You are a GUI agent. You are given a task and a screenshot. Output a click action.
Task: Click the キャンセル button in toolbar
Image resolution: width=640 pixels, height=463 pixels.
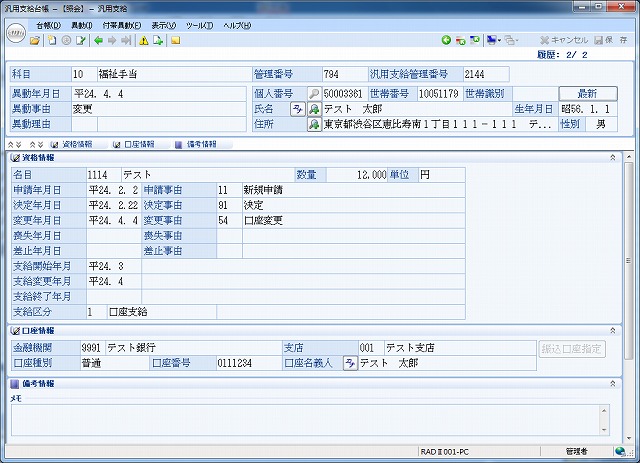(x=564, y=41)
